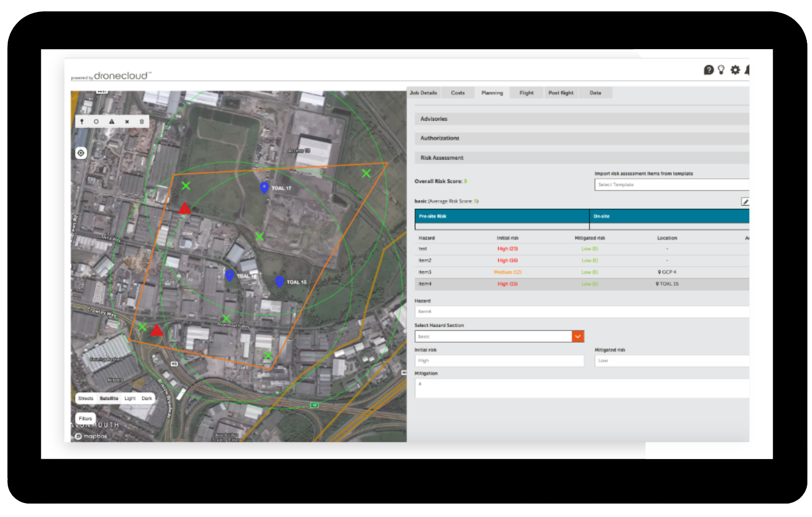
Task: Select the circle drawing tool
Action: [96, 121]
